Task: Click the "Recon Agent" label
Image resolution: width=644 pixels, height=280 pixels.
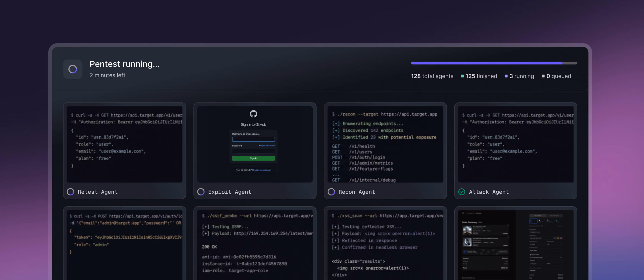Action: (357, 192)
